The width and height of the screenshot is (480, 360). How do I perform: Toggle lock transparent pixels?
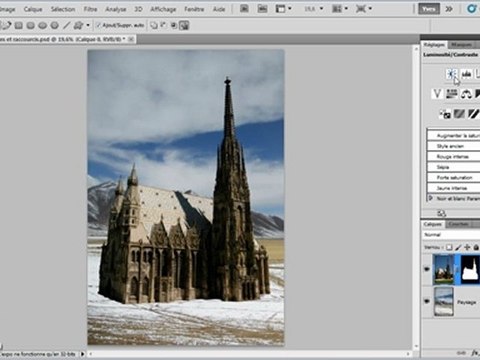[449, 247]
